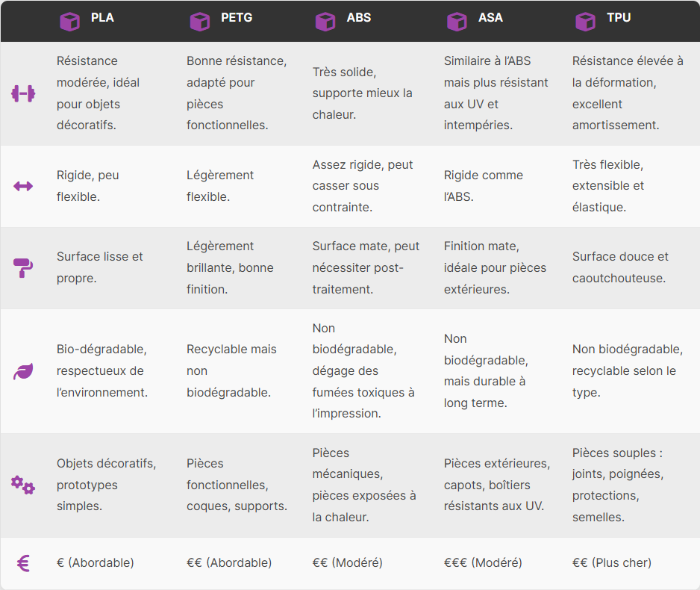Image resolution: width=700 pixels, height=590 pixels.
Task: Click the PLA price cell '€ (Abordable)'
Action: tap(95, 563)
